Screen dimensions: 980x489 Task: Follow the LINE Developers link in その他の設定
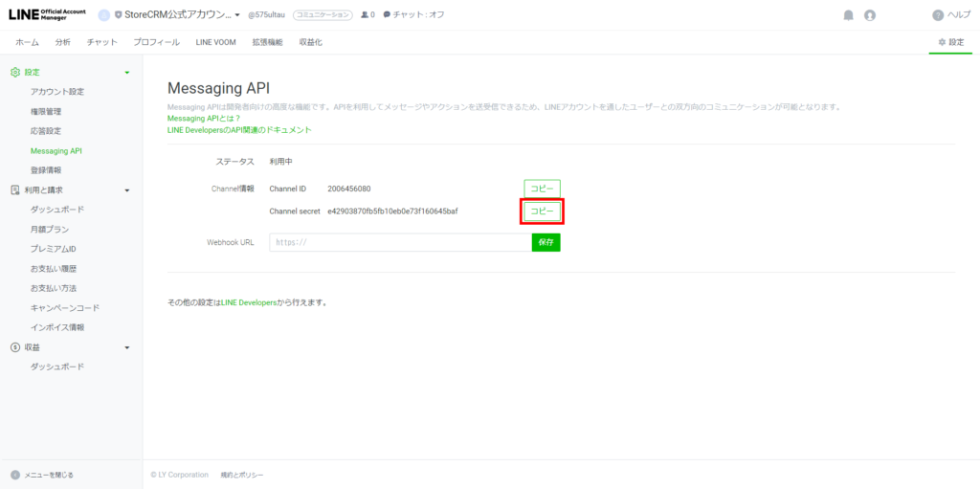tap(249, 302)
